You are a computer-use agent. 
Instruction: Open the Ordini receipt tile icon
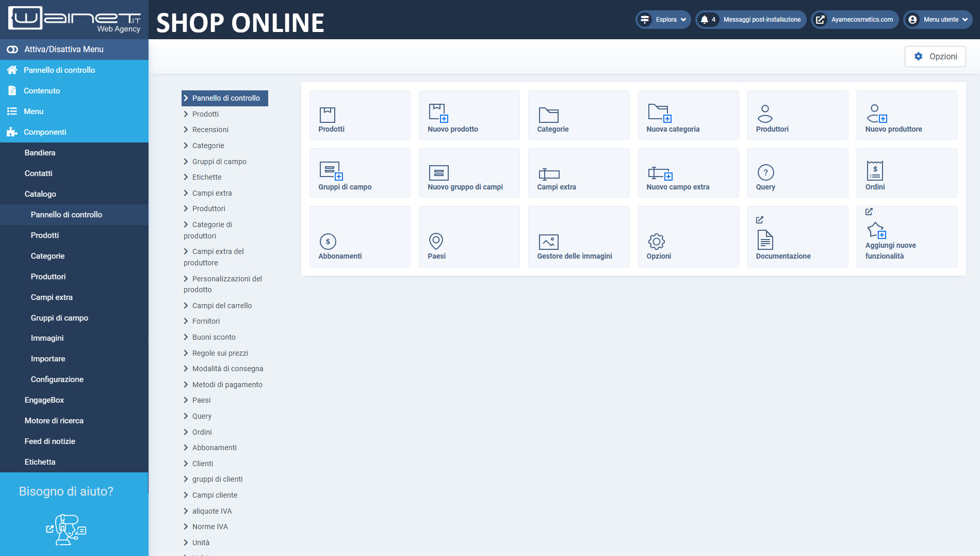[x=875, y=170]
